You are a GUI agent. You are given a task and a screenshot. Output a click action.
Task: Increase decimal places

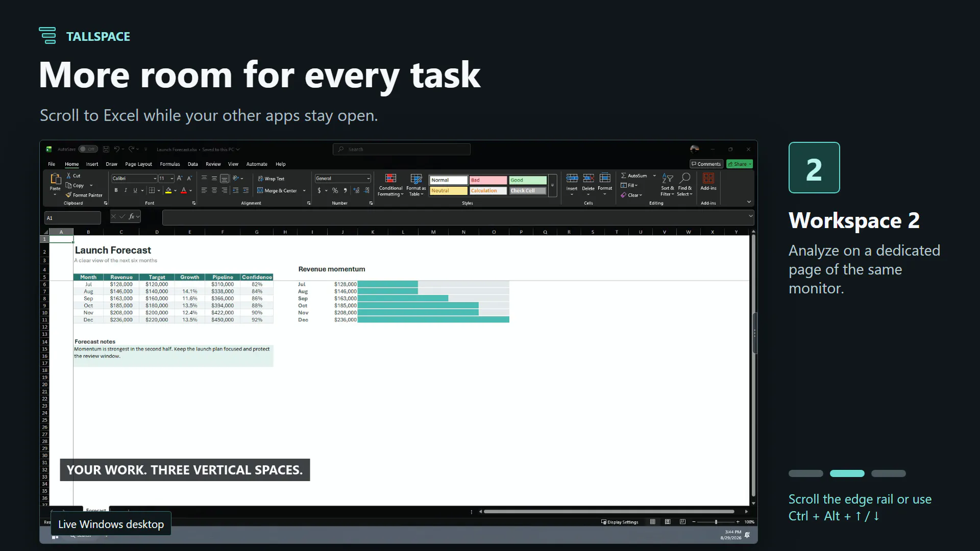[356, 190]
